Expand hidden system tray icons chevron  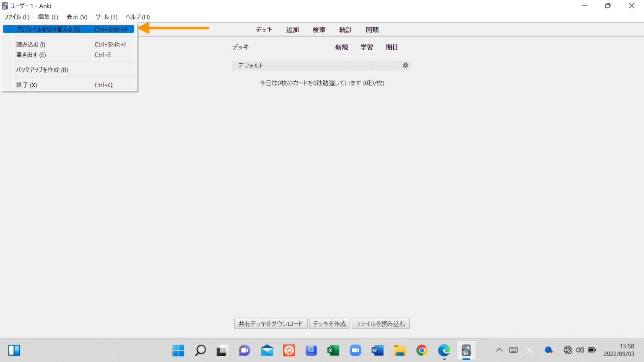click(x=499, y=350)
